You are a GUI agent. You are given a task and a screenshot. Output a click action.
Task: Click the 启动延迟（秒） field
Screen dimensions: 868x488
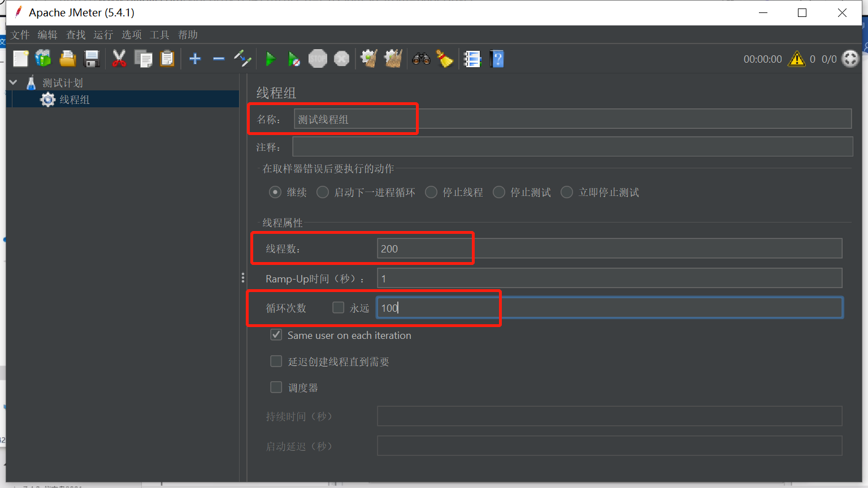(610, 446)
